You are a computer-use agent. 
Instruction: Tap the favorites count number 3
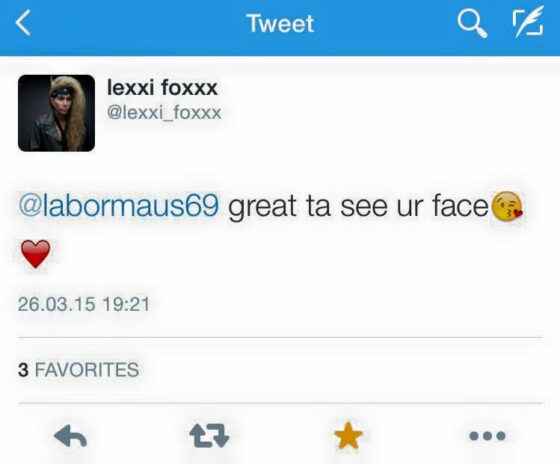click(x=23, y=370)
